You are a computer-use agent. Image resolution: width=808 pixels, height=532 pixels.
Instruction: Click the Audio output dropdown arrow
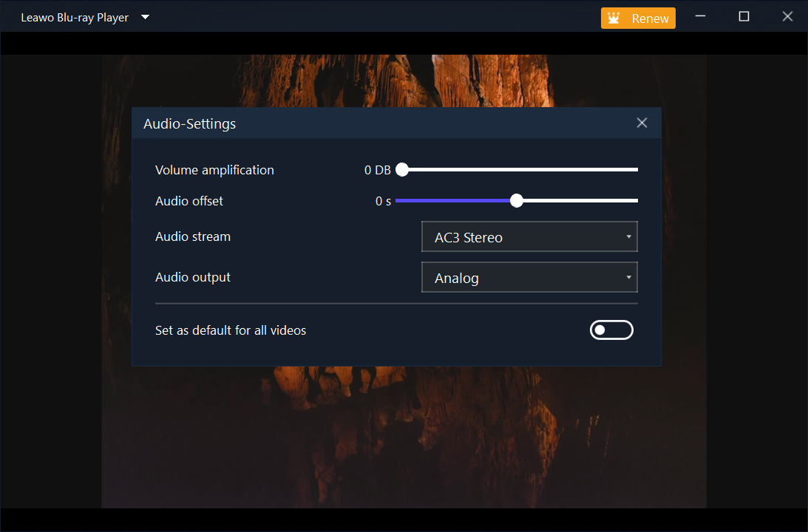[628, 277]
